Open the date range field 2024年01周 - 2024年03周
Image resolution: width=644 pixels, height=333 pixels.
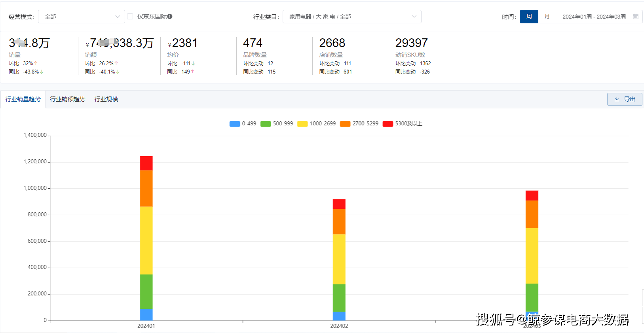tap(599, 17)
